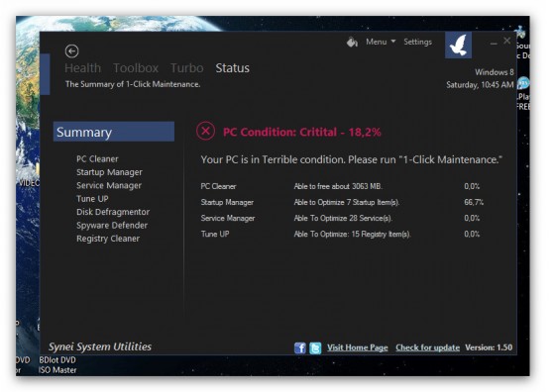The image size is (555, 392).
Task: Open Registry Cleaner in the sidebar
Action: point(108,239)
